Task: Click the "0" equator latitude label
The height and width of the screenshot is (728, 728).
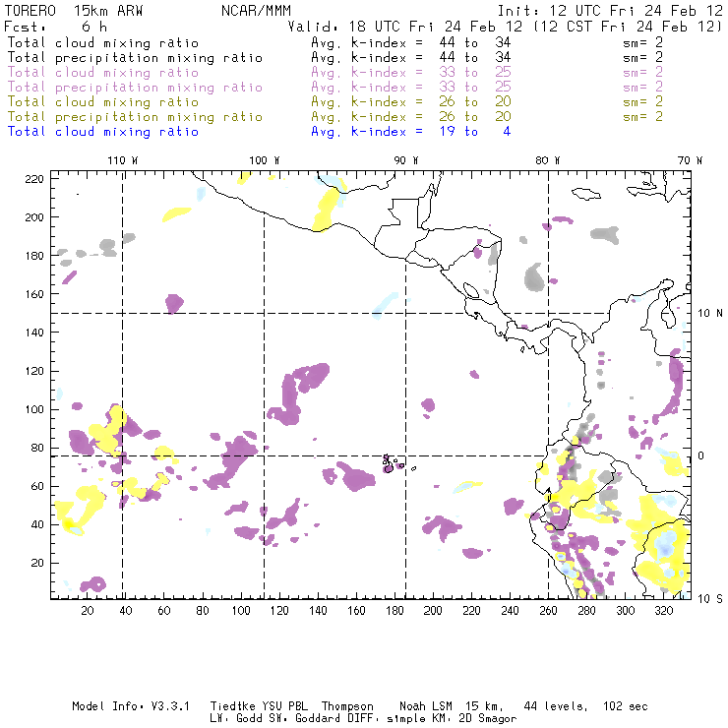Action: pyautogui.click(x=701, y=455)
